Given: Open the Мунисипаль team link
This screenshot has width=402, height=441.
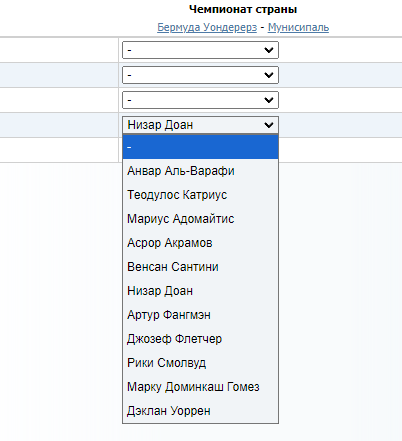Looking at the screenshot, I should [298, 27].
